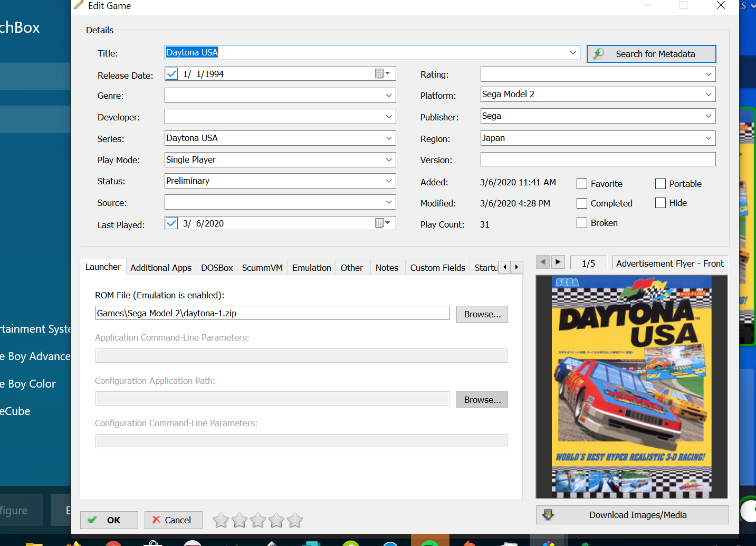Browse for Configuration Application Path

[482, 400]
